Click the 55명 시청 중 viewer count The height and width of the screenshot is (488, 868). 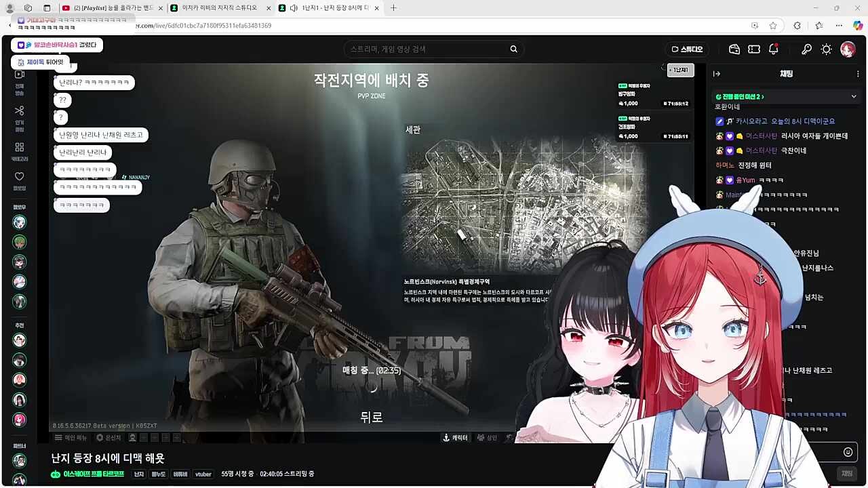[237, 474]
